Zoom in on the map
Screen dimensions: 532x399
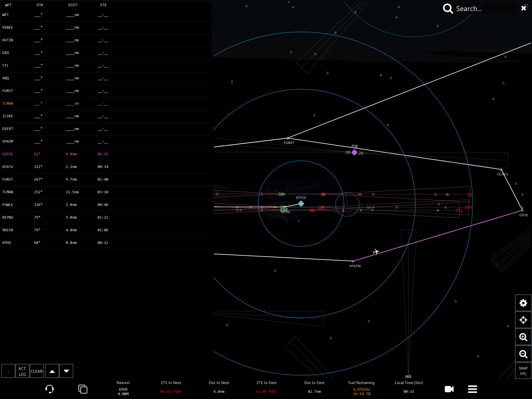tap(523, 337)
